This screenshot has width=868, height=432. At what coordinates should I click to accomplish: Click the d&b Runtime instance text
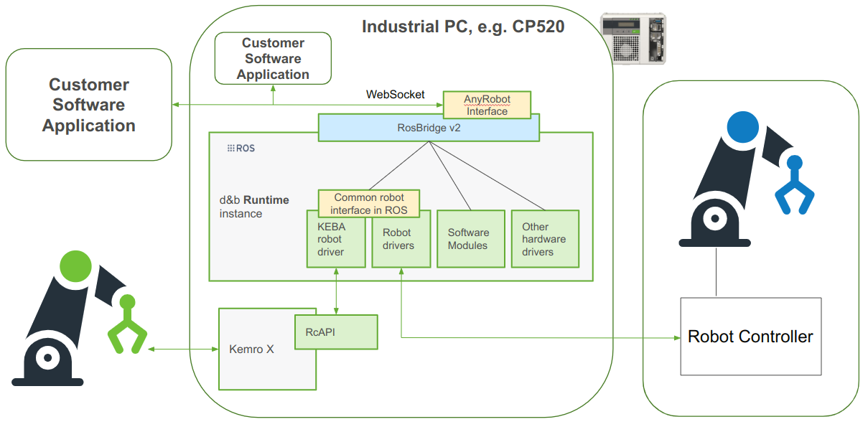coord(254,207)
